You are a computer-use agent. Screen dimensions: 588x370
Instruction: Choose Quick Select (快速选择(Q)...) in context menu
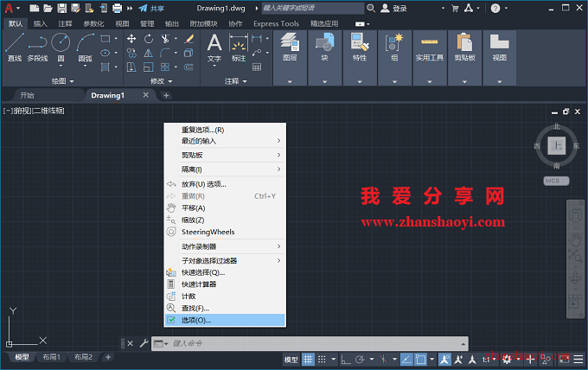pyautogui.click(x=225, y=272)
